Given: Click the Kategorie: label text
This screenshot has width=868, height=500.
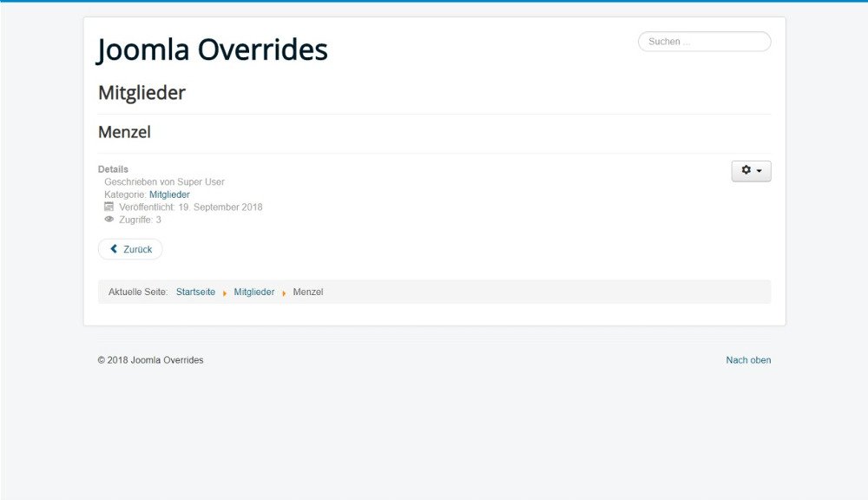Looking at the screenshot, I should [125, 194].
